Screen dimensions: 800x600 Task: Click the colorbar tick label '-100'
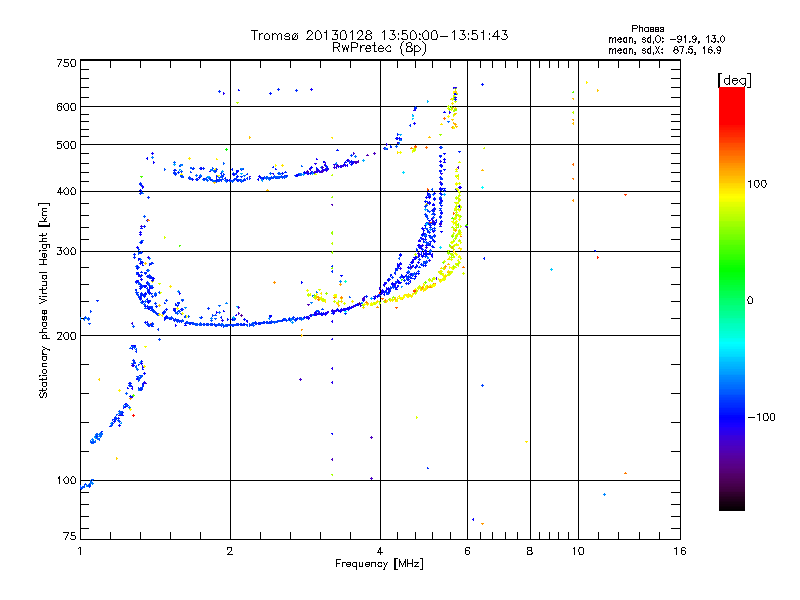tap(761, 417)
